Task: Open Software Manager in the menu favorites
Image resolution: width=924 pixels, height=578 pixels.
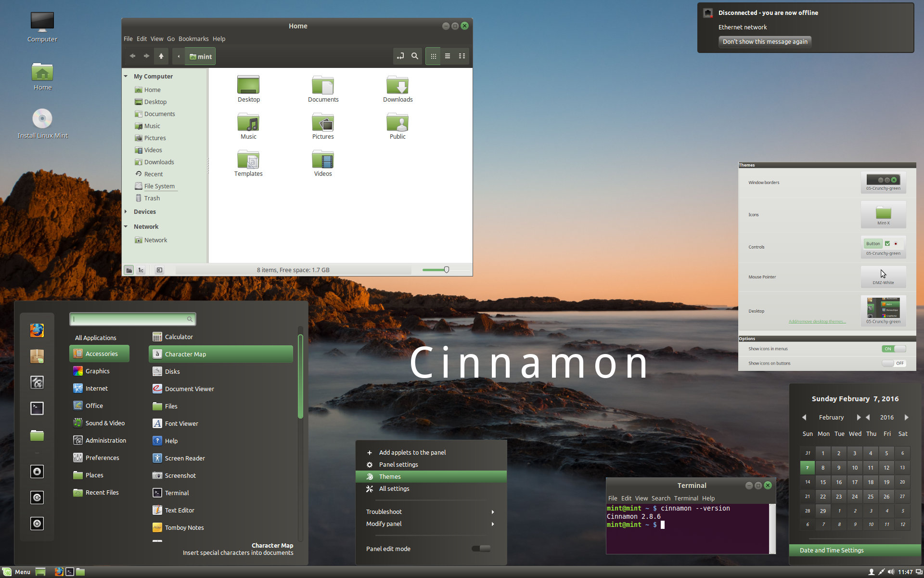Action: click(x=37, y=356)
